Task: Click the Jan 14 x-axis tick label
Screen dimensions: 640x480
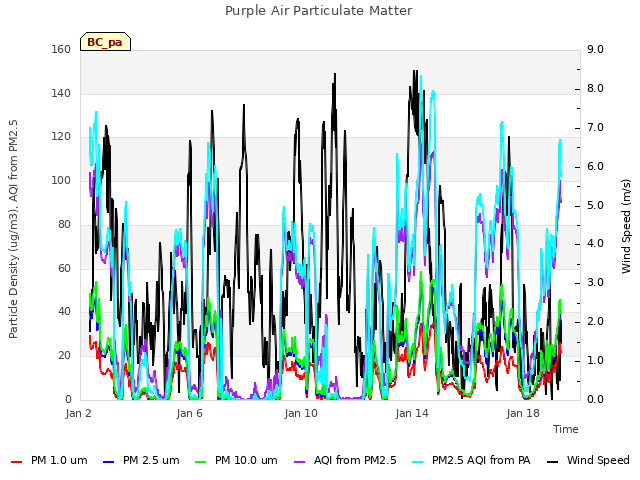Action: 412,413
